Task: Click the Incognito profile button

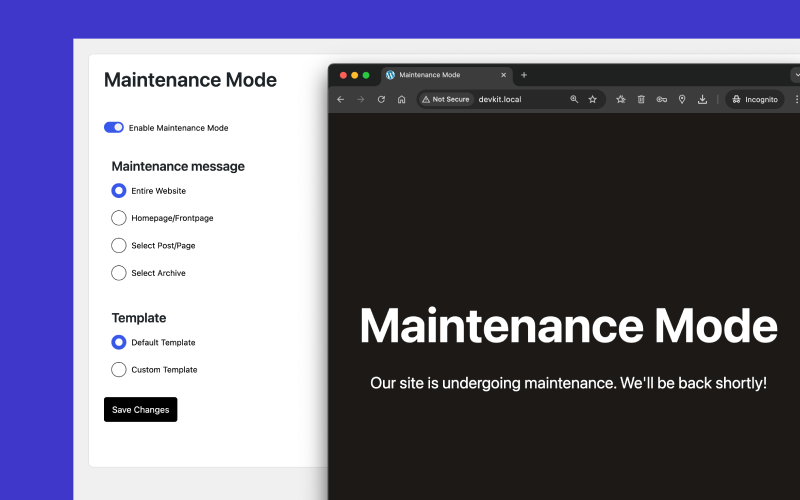Action: point(755,99)
